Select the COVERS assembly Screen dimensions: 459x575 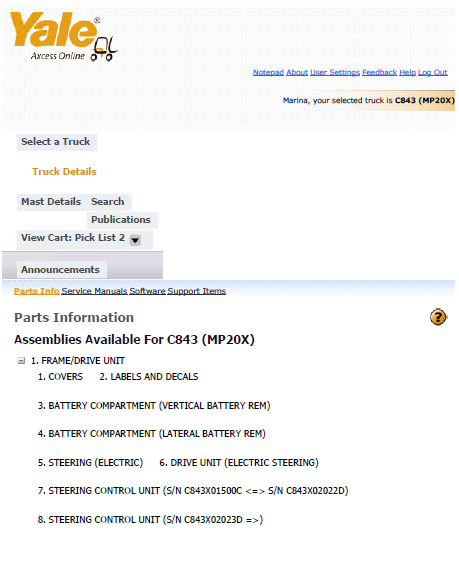click(x=60, y=377)
